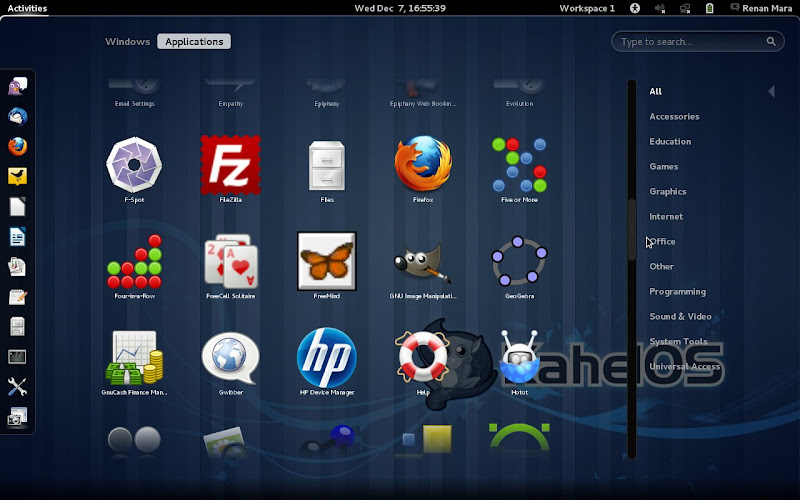
Task: Show Sound & Video applications
Action: [680, 316]
